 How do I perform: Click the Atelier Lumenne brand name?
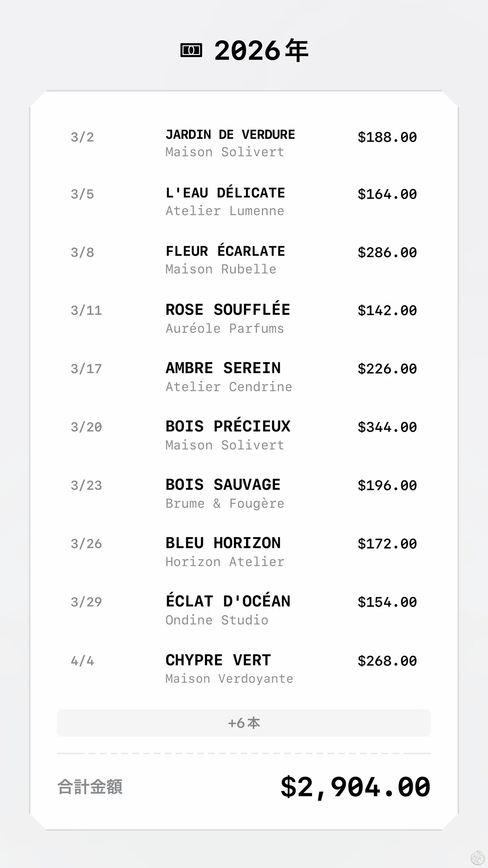point(225,211)
